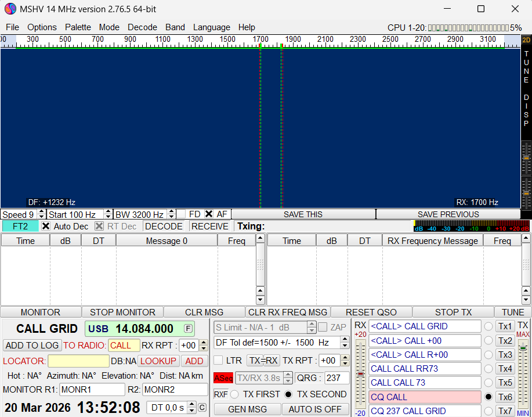This screenshot has width=532, height=417.
Task: Click the ADD TO LOG button
Action: 32,346
